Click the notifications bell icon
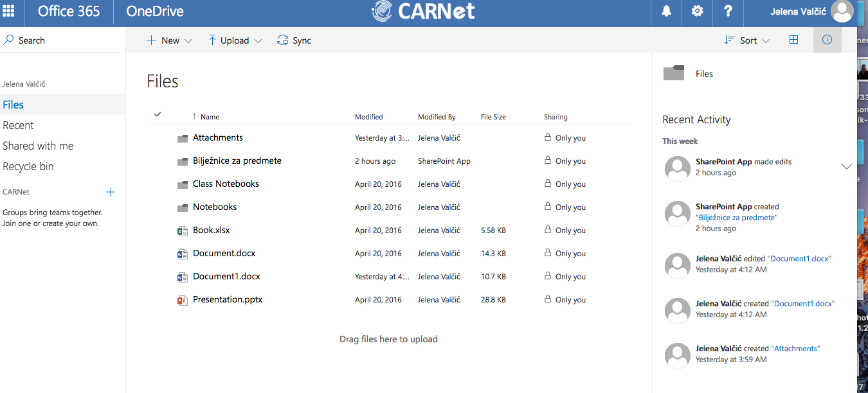Screen dimensions: 868x393 (x=667, y=11)
